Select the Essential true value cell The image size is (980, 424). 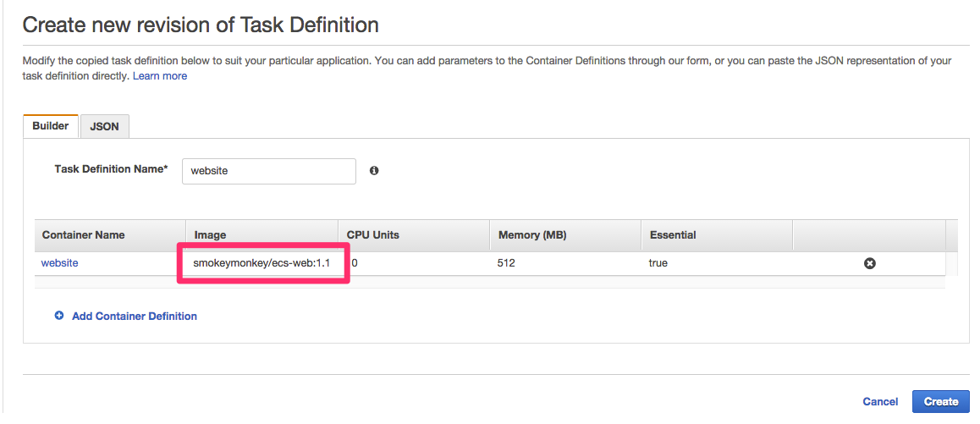click(717, 263)
